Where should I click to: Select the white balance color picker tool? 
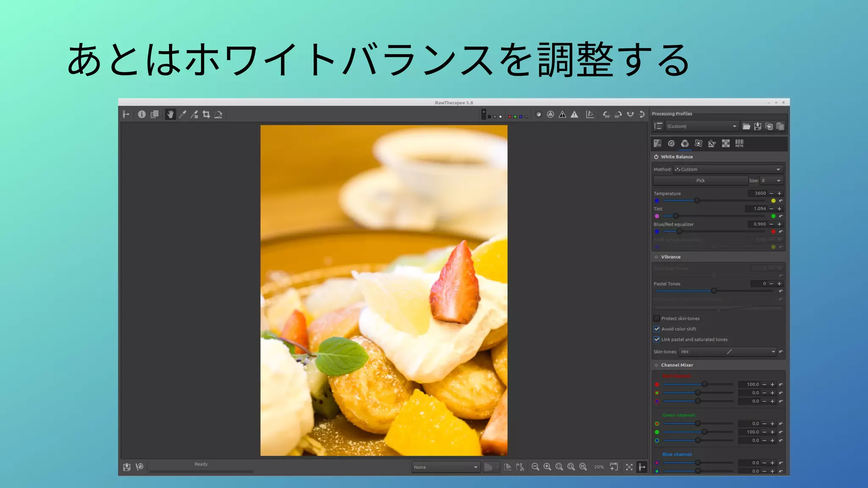pyautogui.click(x=183, y=114)
